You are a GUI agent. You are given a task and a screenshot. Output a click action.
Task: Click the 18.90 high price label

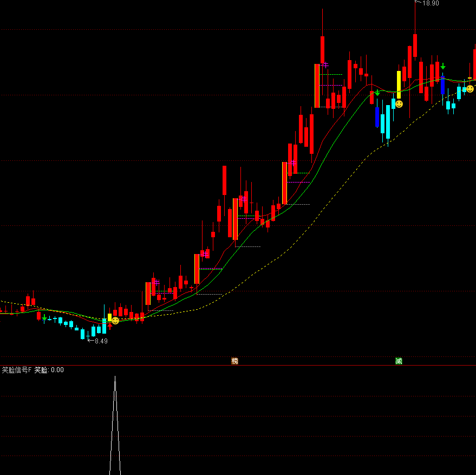pyautogui.click(x=431, y=3)
